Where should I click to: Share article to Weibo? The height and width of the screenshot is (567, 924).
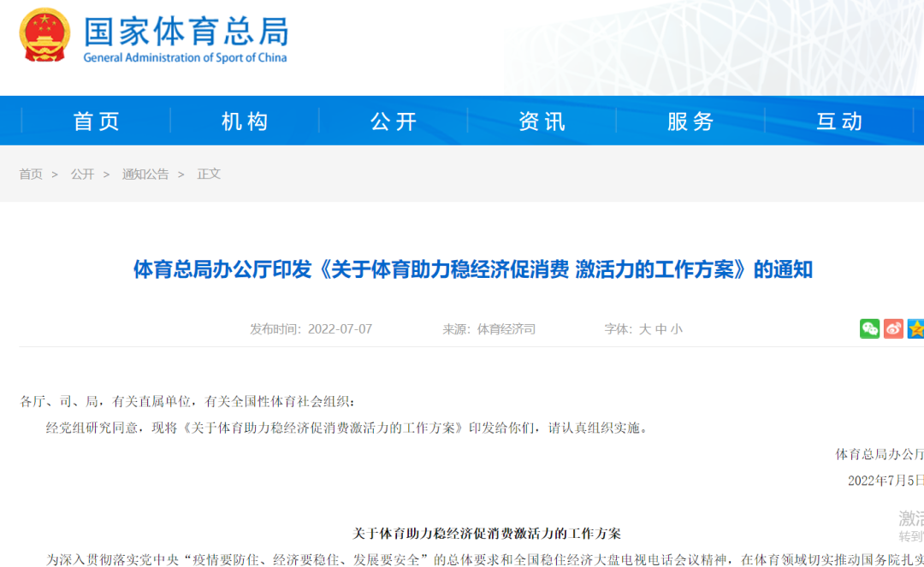tap(893, 328)
